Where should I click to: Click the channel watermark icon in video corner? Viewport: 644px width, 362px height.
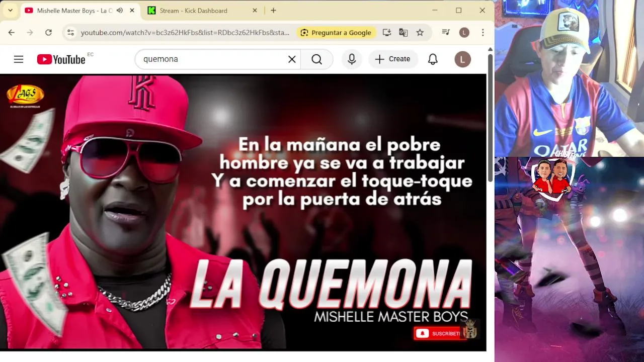click(470, 329)
